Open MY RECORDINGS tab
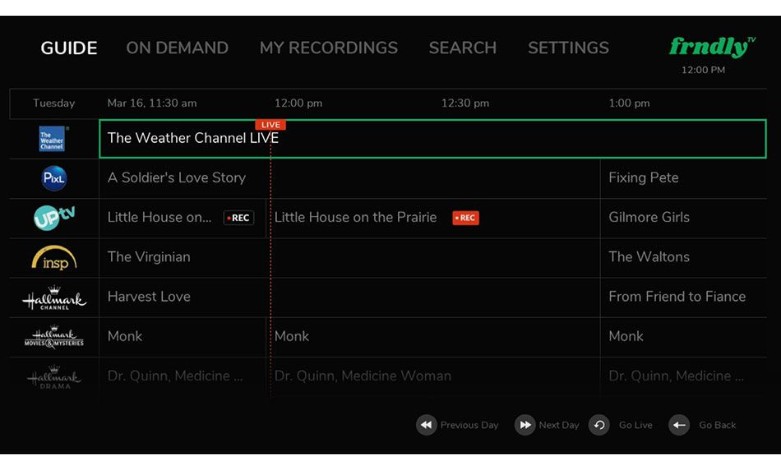 pyautogui.click(x=329, y=48)
